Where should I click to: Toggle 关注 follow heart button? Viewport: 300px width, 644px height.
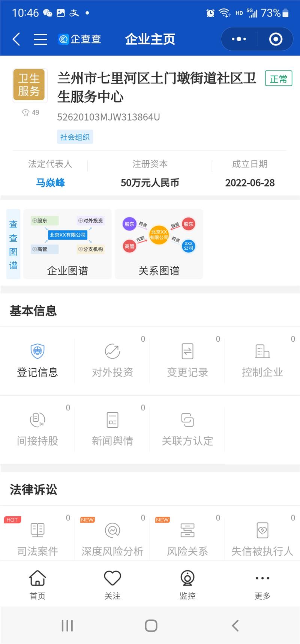coord(112,584)
